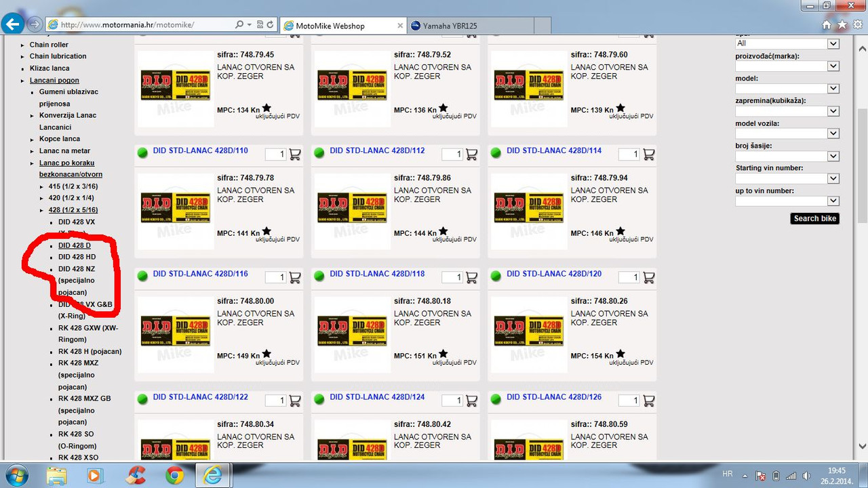Screen dimensions: 868x488
Task: Click the HR language indicator in tray
Action: (728, 474)
